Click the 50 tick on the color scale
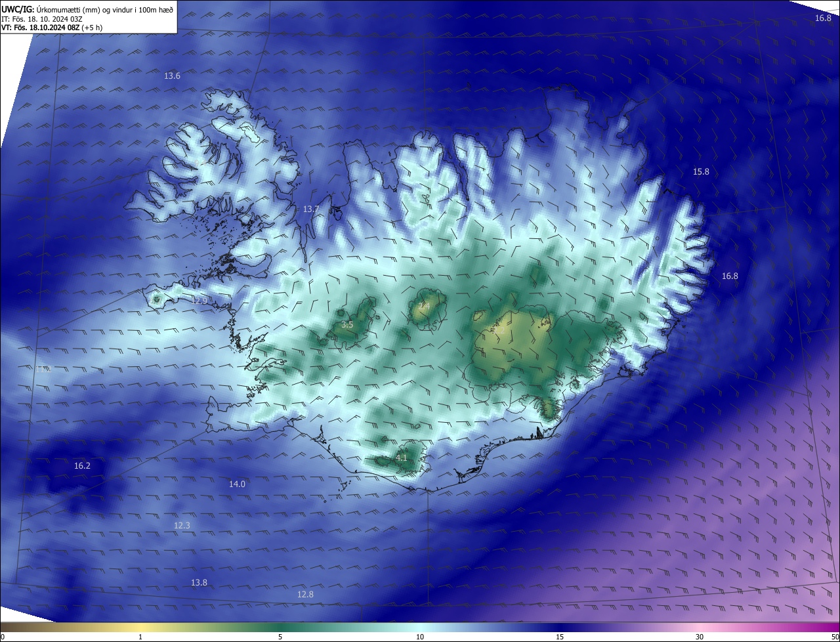The height and width of the screenshot is (642, 840). pyautogui.click(x=835, y=637)
